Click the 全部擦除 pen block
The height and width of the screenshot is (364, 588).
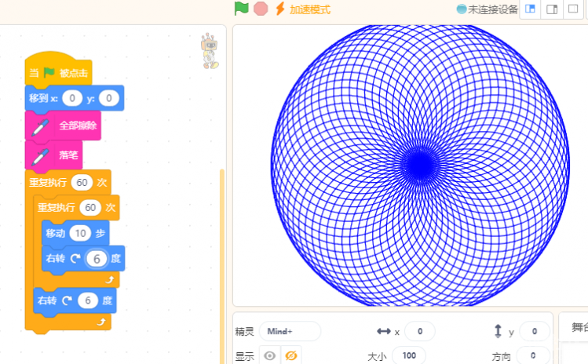(x=63, y=126)
